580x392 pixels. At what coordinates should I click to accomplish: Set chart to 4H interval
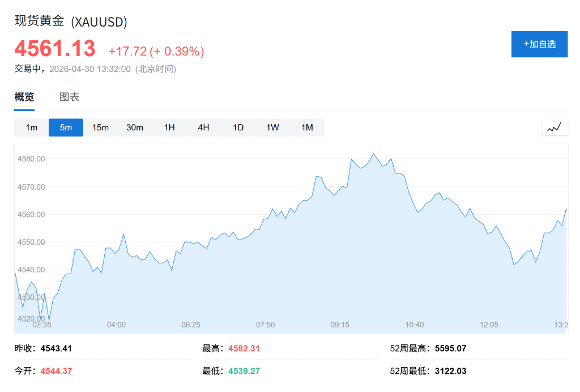coord(204,127)
